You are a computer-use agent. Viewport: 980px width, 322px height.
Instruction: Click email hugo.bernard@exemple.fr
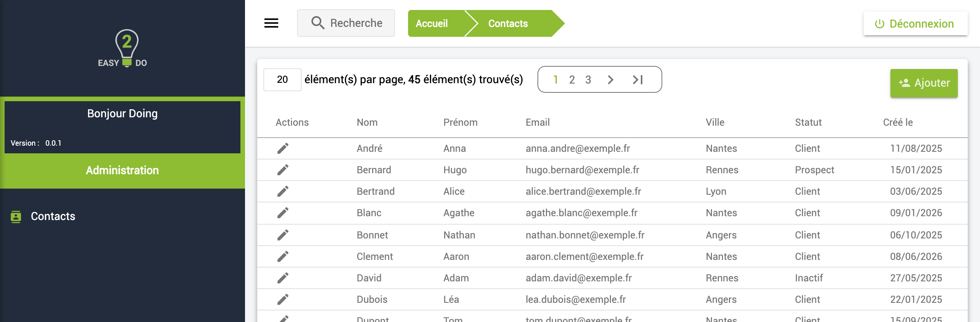pyautogui.click(x=582, y=170)
